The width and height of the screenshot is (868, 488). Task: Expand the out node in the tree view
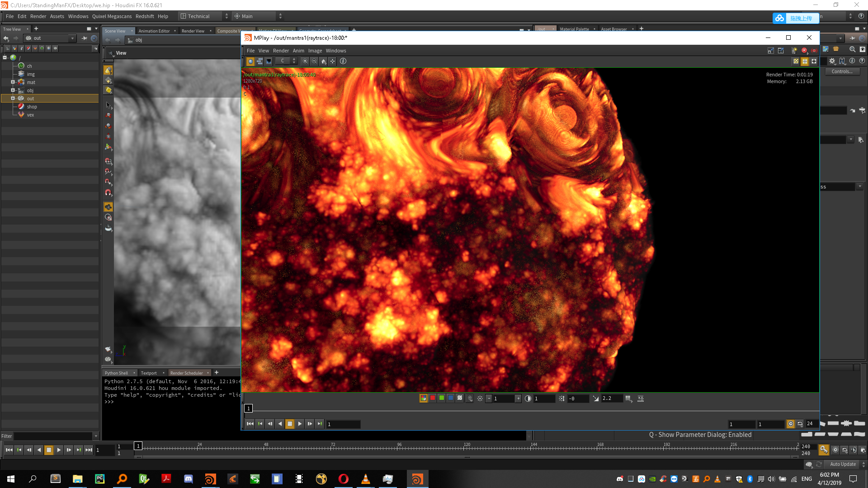pos(13,99)
